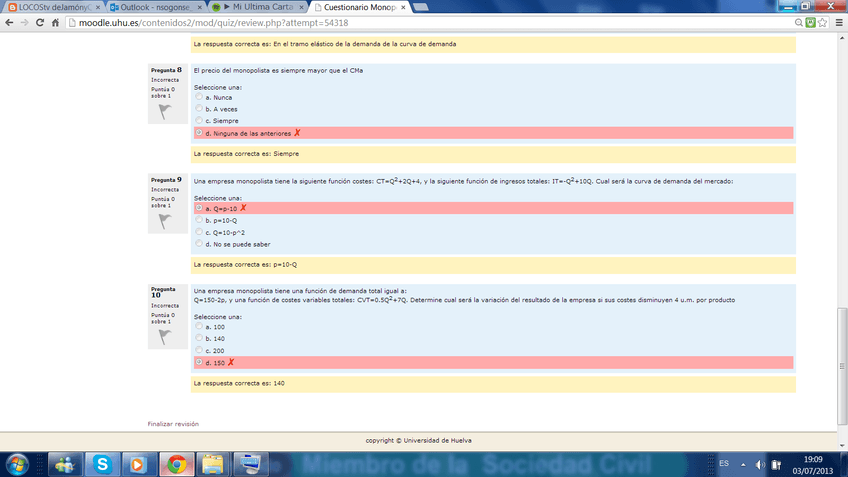Close the Mi Ultima Carta tab
Screen dimensions: 848x477
click(x=301, y=8)
